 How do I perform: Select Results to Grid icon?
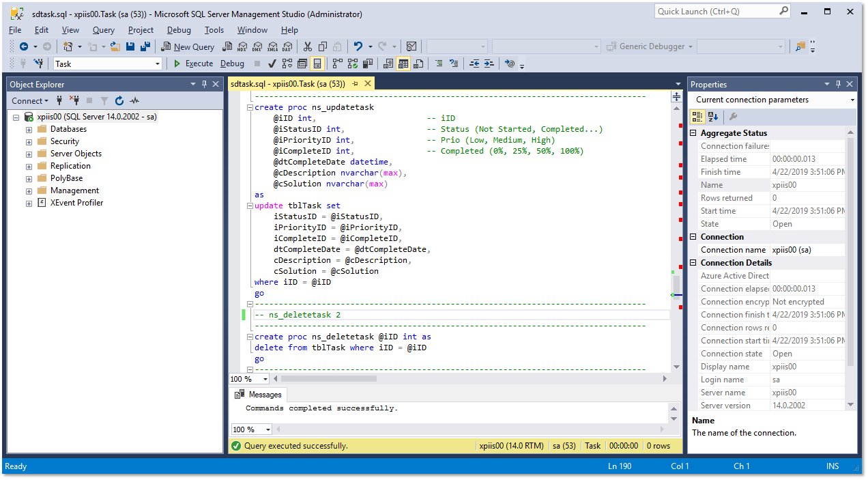point(403,63)
